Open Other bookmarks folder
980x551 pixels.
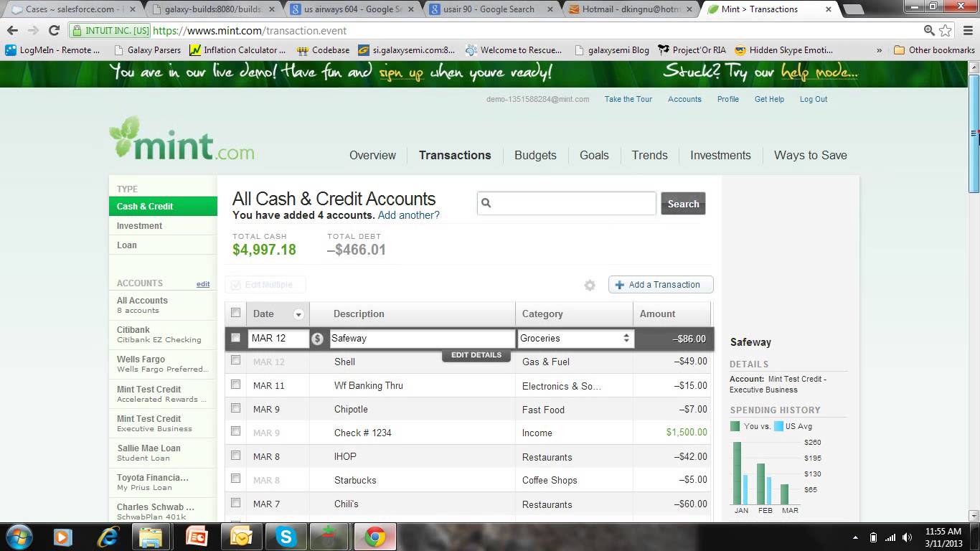click(934, 50)
